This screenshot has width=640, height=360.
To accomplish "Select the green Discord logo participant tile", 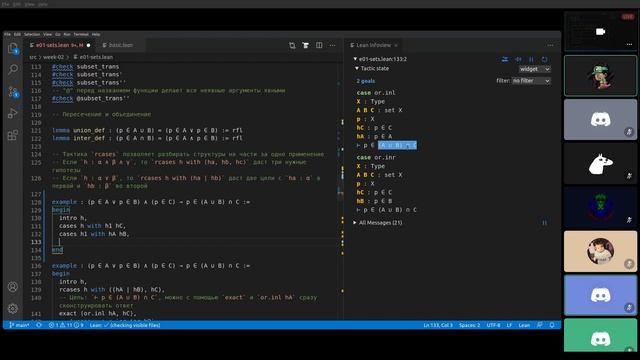I will 600,336.
